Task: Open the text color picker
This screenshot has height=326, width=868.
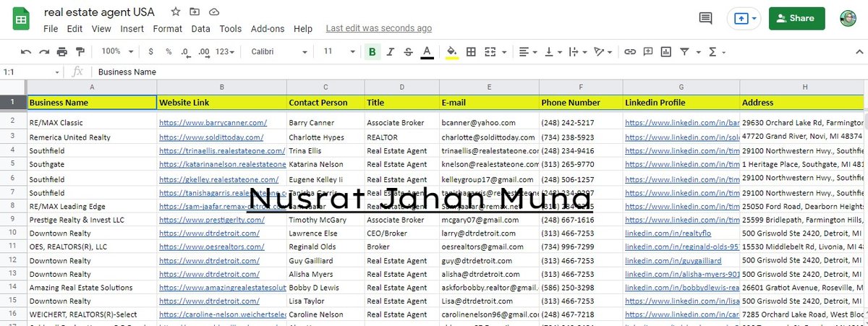Action: pyautogui.click(x=427, y=52)
